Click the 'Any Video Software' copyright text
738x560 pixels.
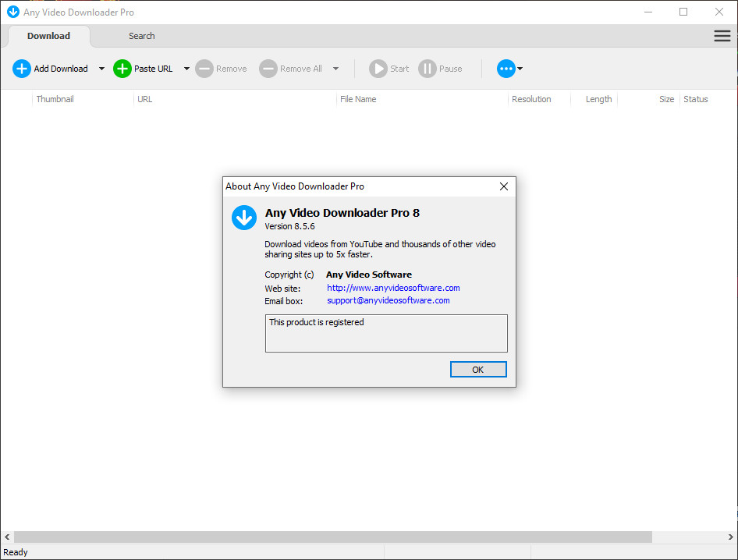point(369,275)
